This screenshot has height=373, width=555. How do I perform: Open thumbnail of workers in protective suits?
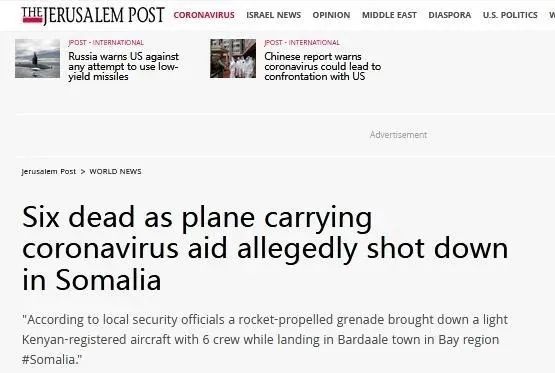point(233,58)
